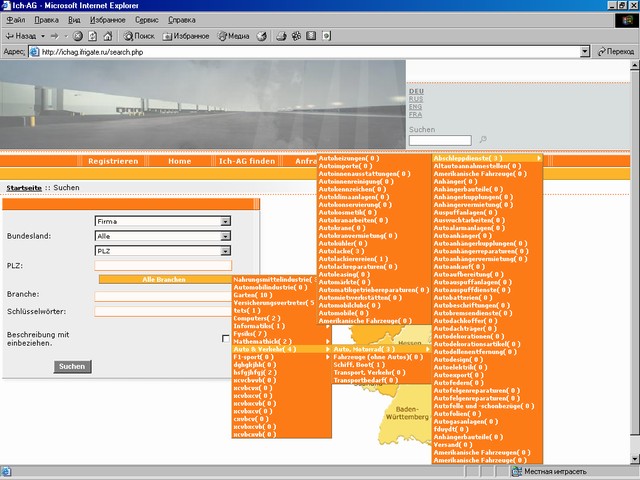Screen dimensions: 640x480
Task: Select Autolackierereien( 1 ) entry
Action: click(x=353, y=259)
